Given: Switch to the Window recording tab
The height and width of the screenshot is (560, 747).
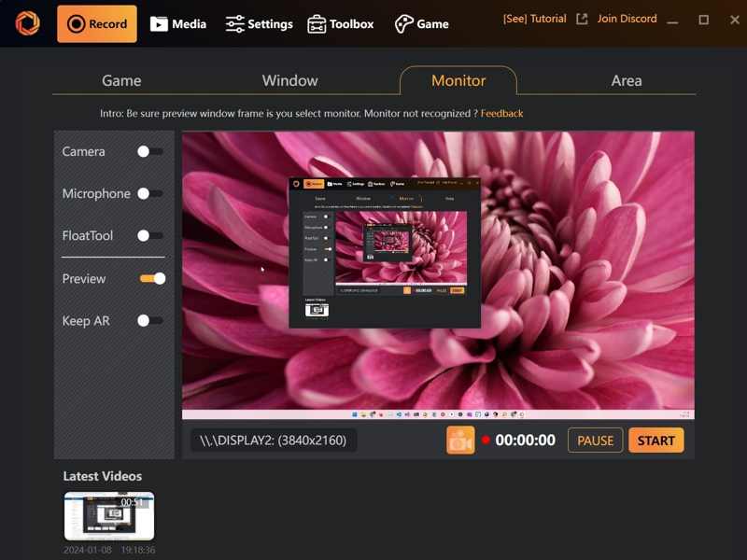Looking at the screenshot, I should click(289, 80).
